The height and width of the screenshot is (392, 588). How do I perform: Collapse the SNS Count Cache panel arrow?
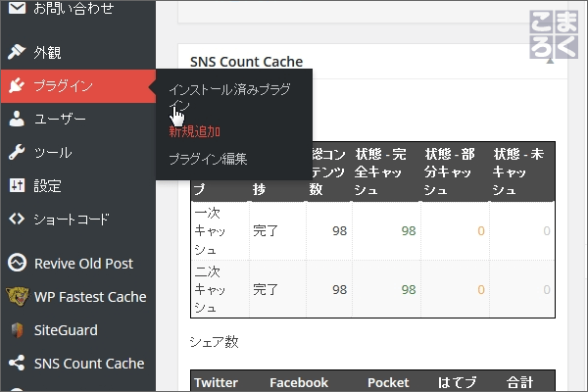click(x=550, y=61)
